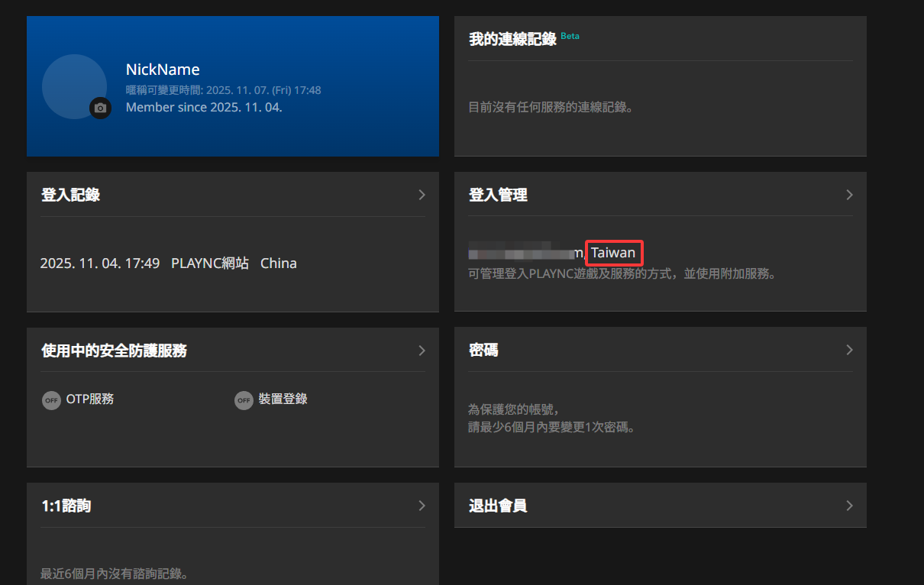Select the 我的連線記錄 heading
This screenshot has height=585, width=924.
click(512, 39)
